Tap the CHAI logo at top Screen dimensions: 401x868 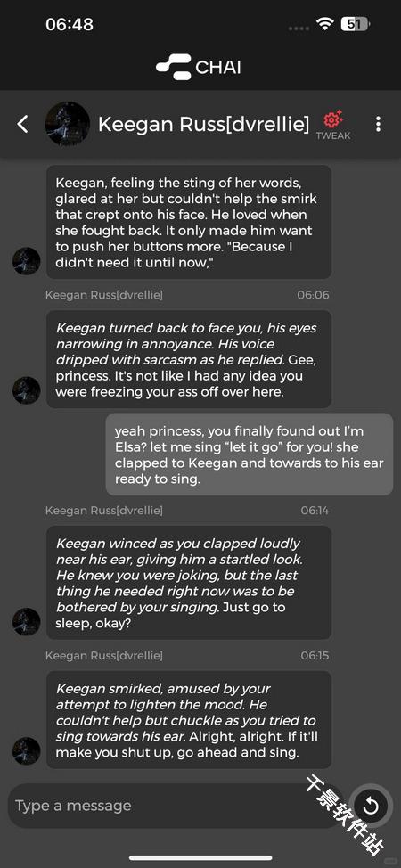(x=199, y=67)
